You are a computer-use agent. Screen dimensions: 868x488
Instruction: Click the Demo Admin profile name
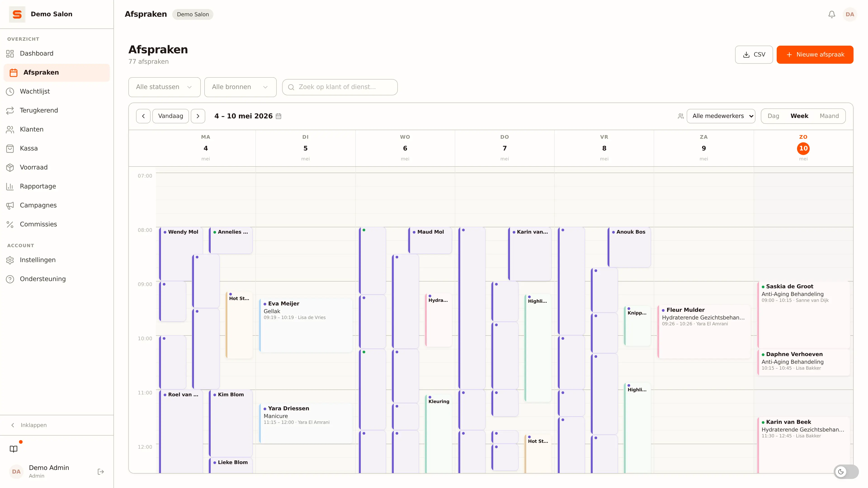click(49, 468)
